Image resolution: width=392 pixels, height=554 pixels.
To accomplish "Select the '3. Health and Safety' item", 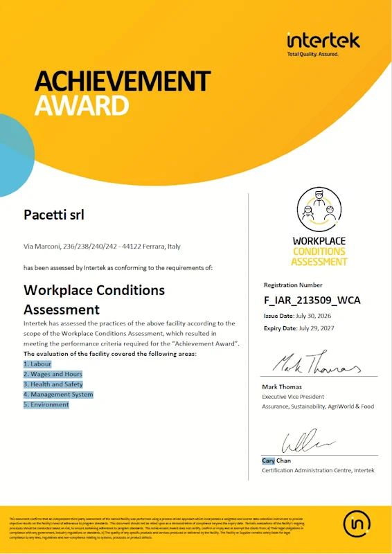I will point(53,384).
